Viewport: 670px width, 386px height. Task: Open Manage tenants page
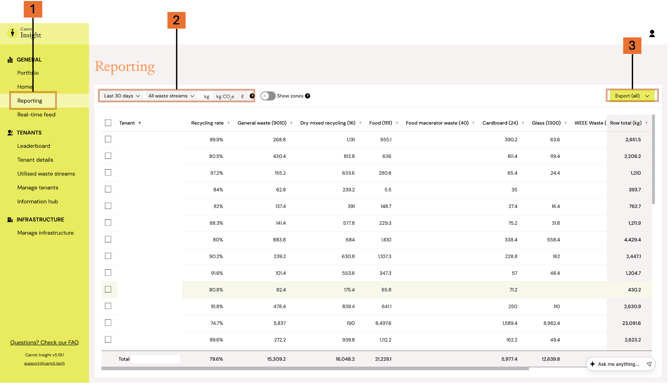[38, 188]
